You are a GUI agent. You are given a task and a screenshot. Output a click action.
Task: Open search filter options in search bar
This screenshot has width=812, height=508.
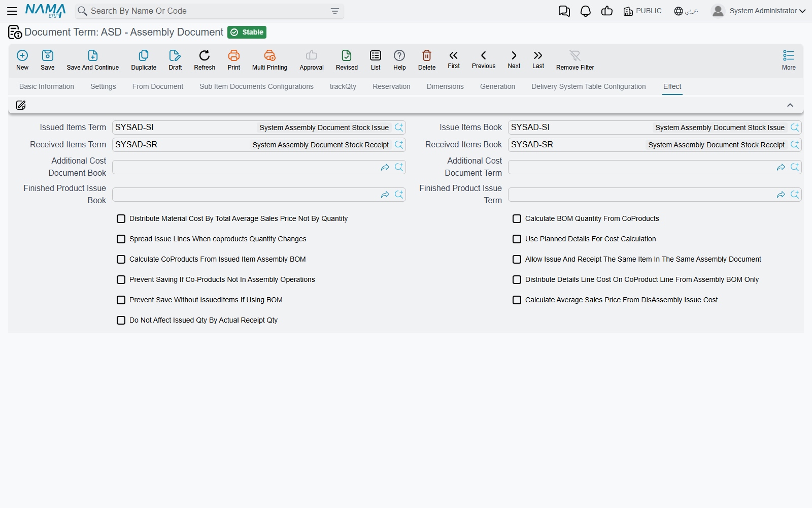pos(335,11)
